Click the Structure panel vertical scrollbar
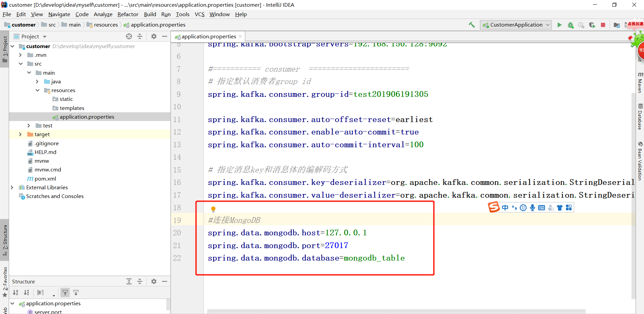The height and width of the screenshot is (314, 644). 168,305
